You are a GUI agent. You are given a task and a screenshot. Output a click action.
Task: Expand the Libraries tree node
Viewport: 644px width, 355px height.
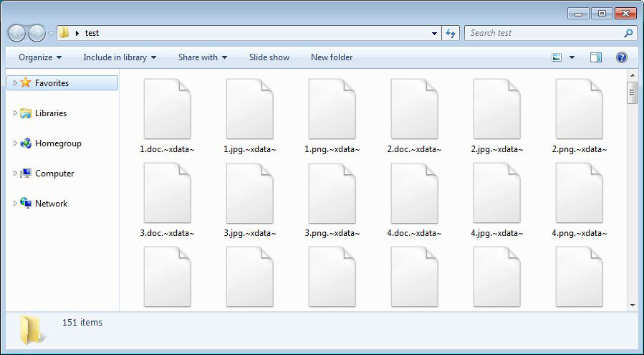pos(15,113)
